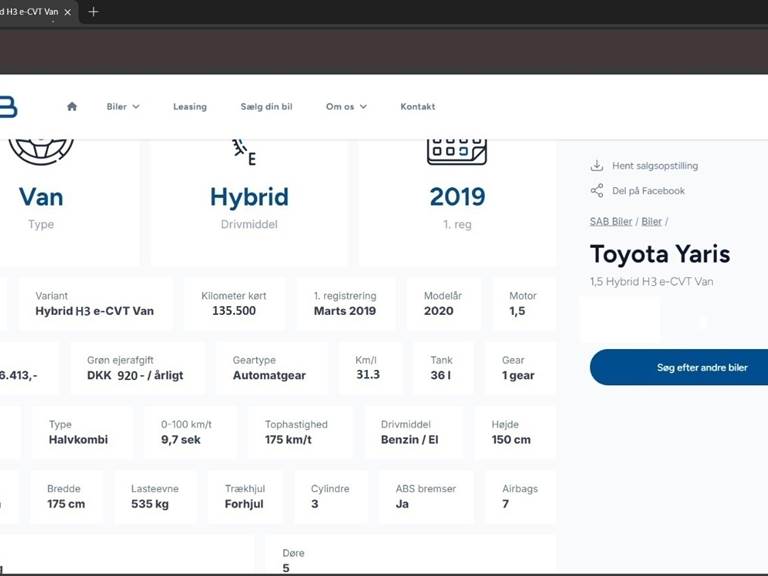Click the share icon beside Del på Facebook
Viewport: 768px width, 576px height.
pos(597,191)
